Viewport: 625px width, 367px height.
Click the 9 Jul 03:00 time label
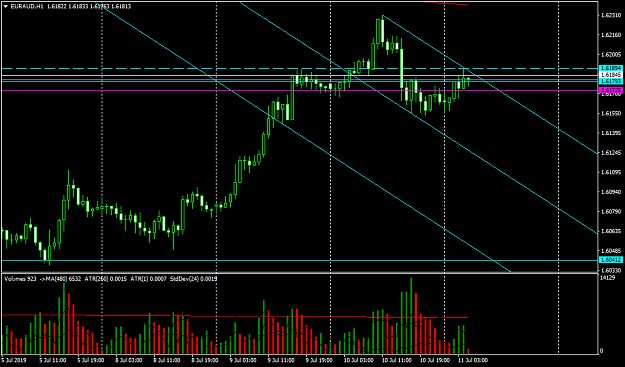click(x=242, y=360)
